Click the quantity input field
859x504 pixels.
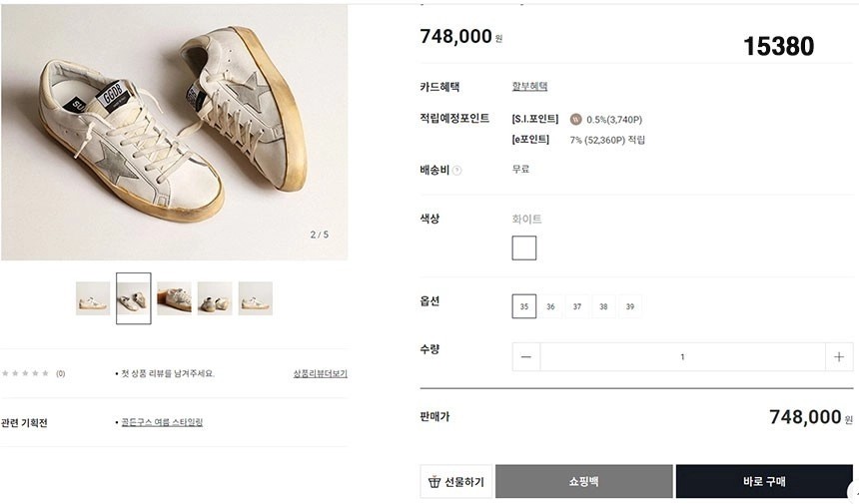click(x=682, y=357)
